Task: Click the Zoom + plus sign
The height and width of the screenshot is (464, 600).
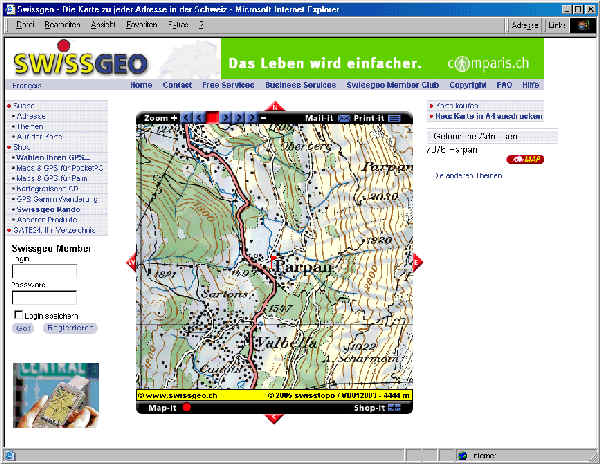Action: (x=174, y=118)
